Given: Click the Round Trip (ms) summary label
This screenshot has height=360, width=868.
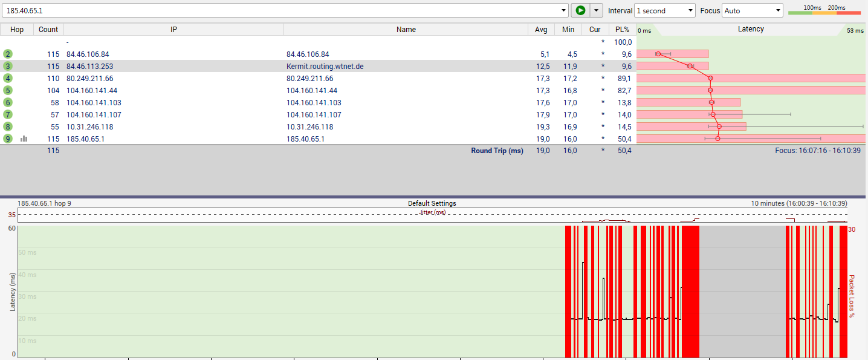Looking at the screenshot, I should [497, 151].
